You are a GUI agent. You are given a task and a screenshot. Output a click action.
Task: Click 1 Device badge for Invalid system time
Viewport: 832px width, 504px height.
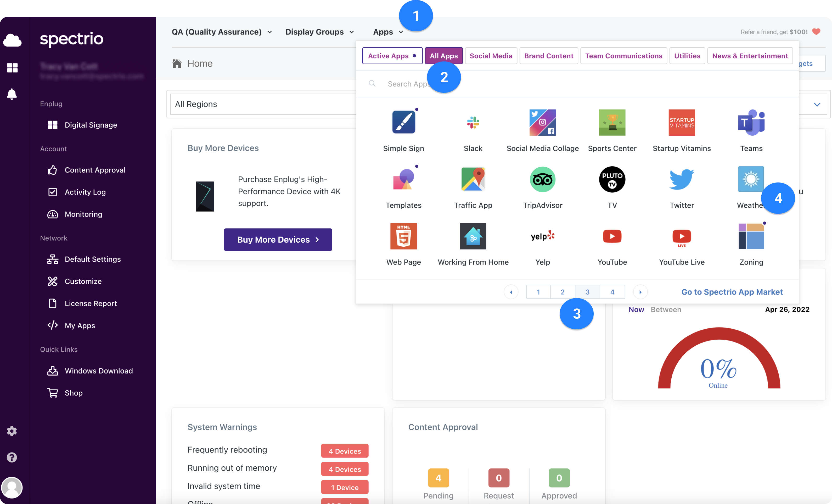coord(345,487)
